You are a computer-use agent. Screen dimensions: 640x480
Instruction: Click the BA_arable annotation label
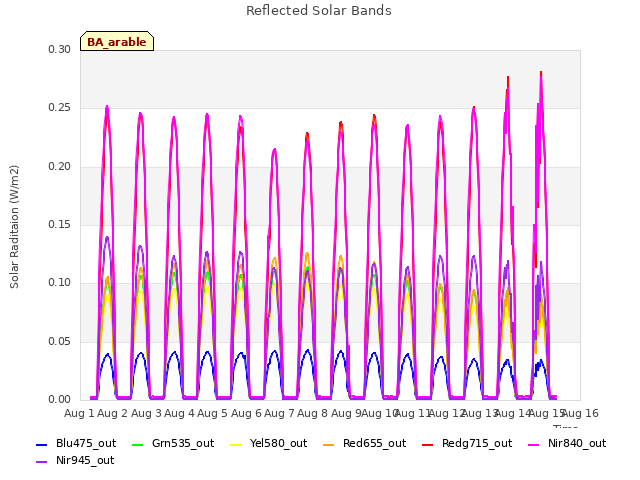117,41
